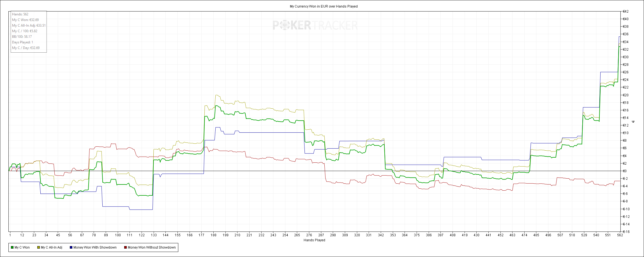
Task: Click the olive My C All-In Adj legend swatch
Action: click(x=38, y=247)
